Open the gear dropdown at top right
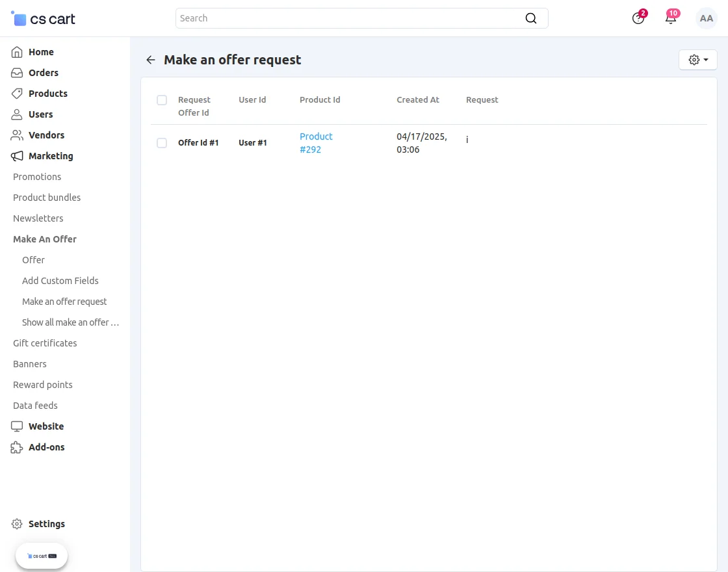The width and height of the screenshot is (728, 572). [697, 60]
